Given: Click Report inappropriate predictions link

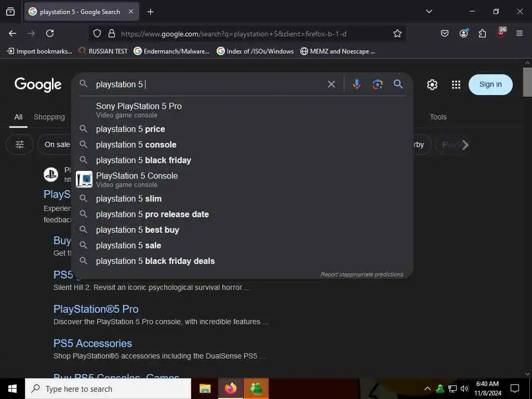Looking at the screenshot, I should coord(362,274).
